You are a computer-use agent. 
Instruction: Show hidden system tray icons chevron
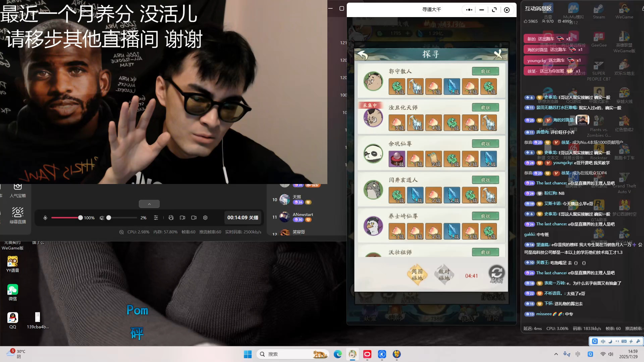pos(556,354)
